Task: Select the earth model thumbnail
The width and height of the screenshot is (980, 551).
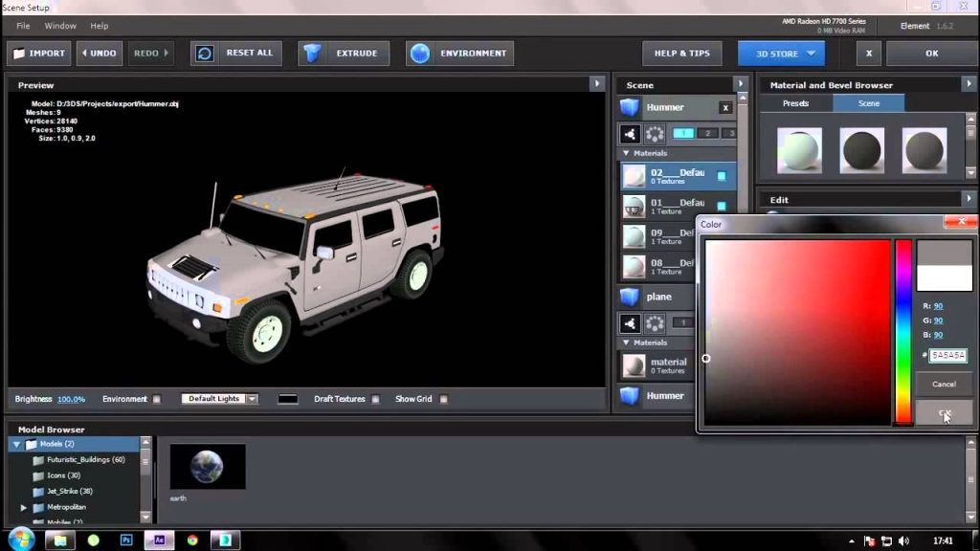Action: point(208,467)
